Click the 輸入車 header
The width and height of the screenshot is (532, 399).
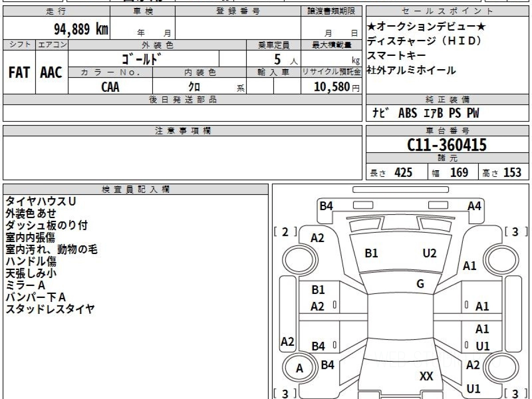point(274,72)
